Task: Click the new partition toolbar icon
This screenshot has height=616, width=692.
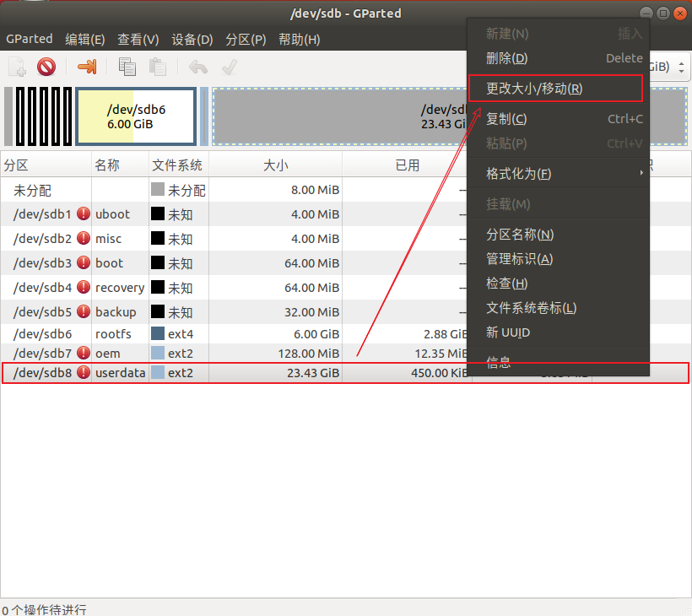Action: pyautogui.click(x=17, y=67)
